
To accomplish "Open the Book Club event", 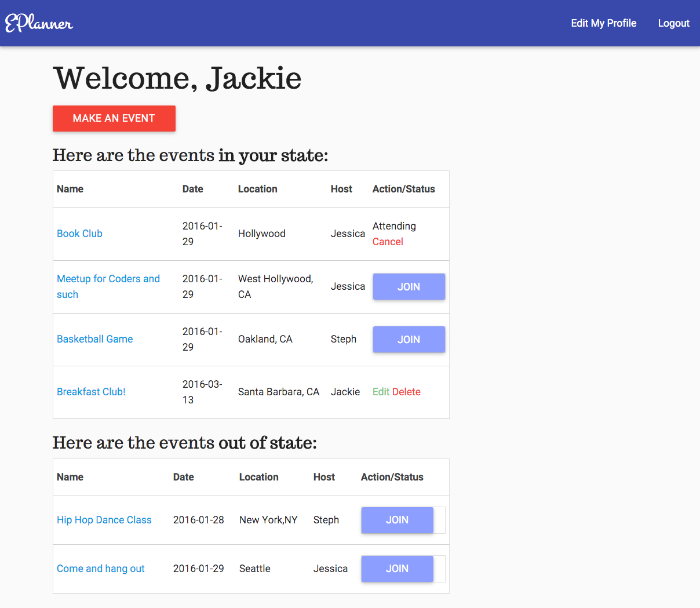I will pyautogui.click(x=79, y=234).
